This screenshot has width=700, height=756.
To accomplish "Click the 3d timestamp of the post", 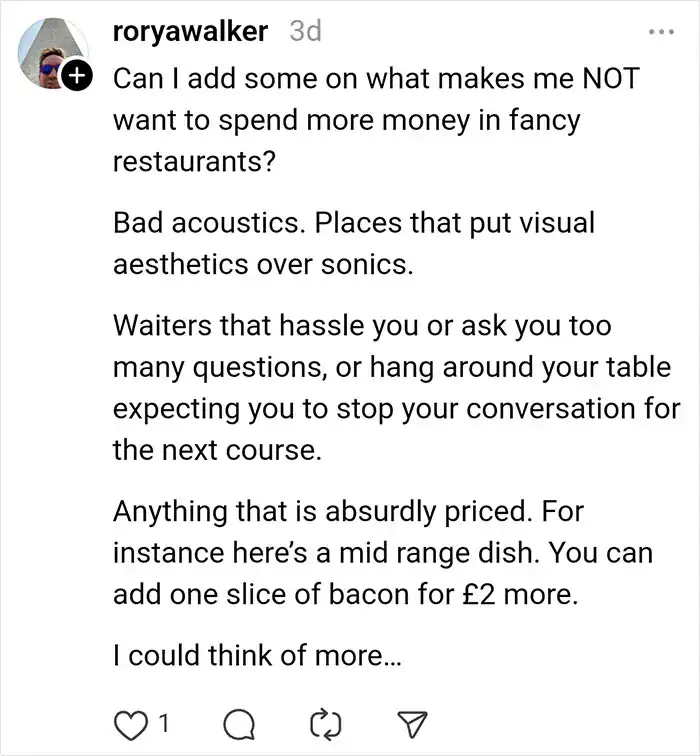I will [305, 31].
